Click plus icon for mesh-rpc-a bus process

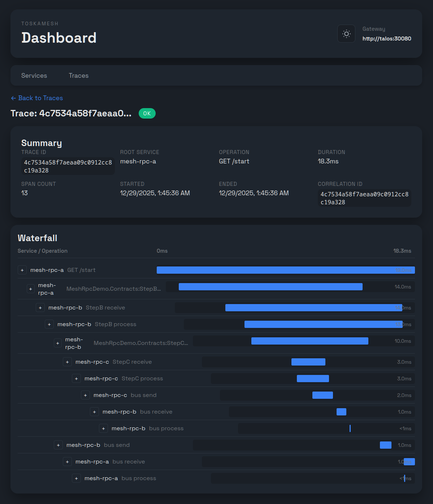click(77, 478)
